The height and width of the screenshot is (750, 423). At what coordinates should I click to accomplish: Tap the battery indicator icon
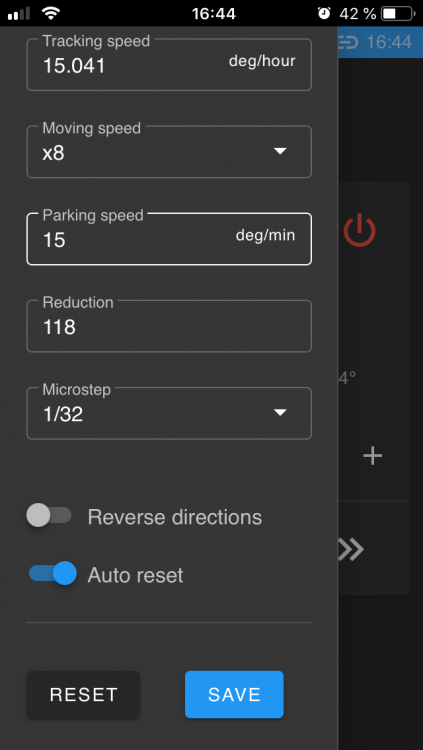pyautogui.click(x=398, y=13)
